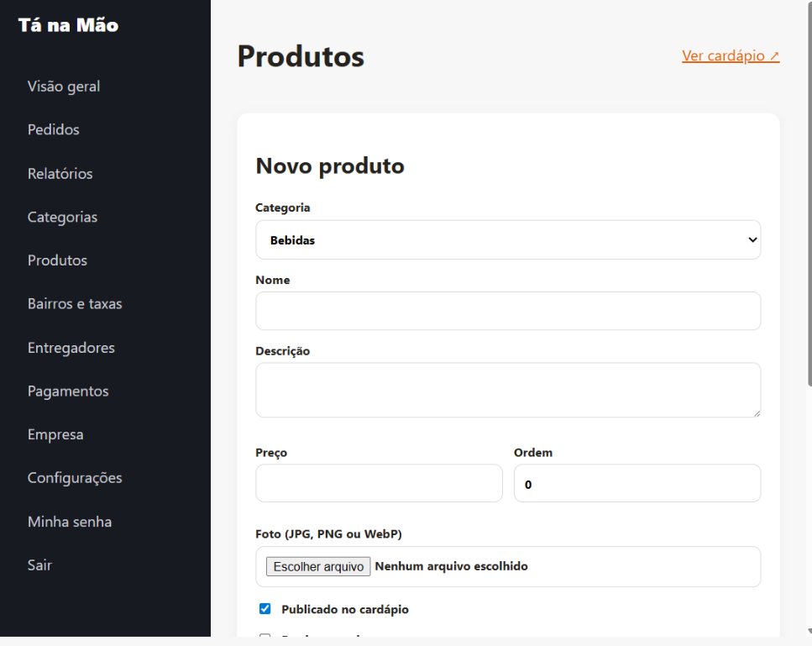Open Pagamentos from the sidebar

[x=68, y=391]
